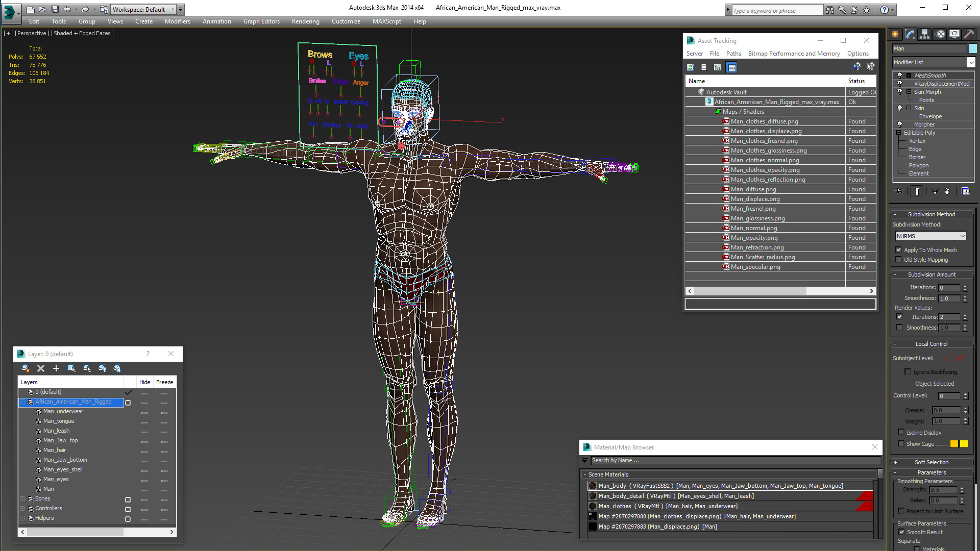Click the Hide column header in Layers
980x551 pixels.
click(144, 382)
